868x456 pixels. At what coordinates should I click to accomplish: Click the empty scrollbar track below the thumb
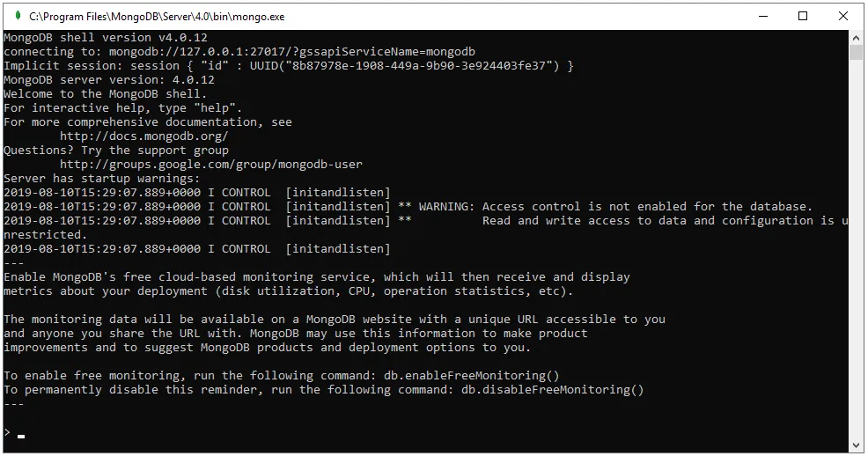point(856,264)
